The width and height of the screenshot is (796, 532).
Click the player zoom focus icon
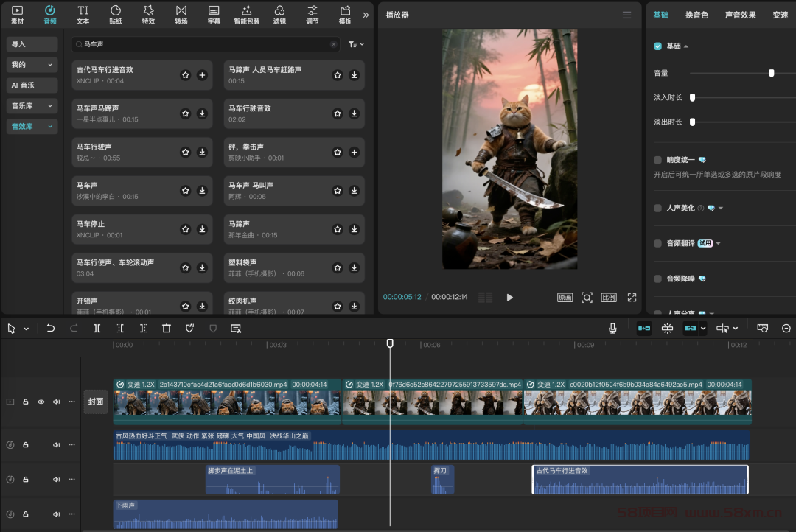[587, 298]
